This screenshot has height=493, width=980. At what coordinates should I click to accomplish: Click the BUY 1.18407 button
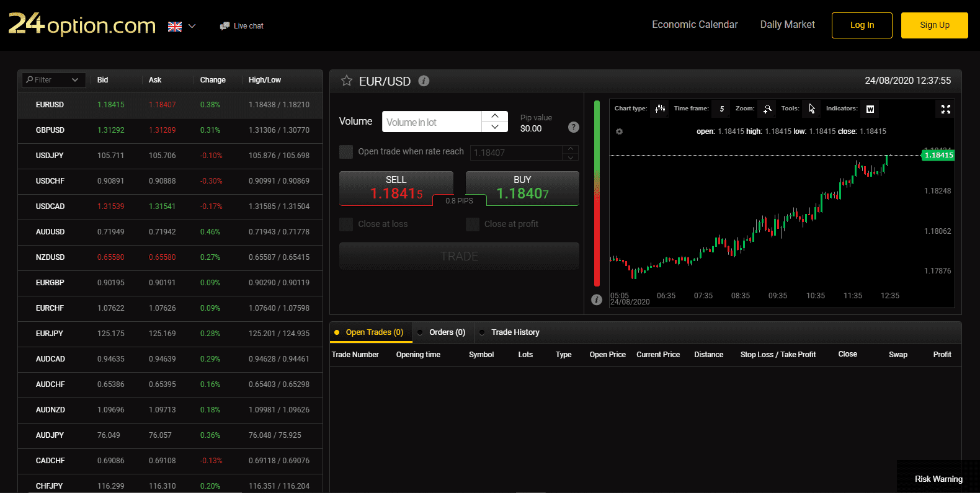click(x=522, y=189)
